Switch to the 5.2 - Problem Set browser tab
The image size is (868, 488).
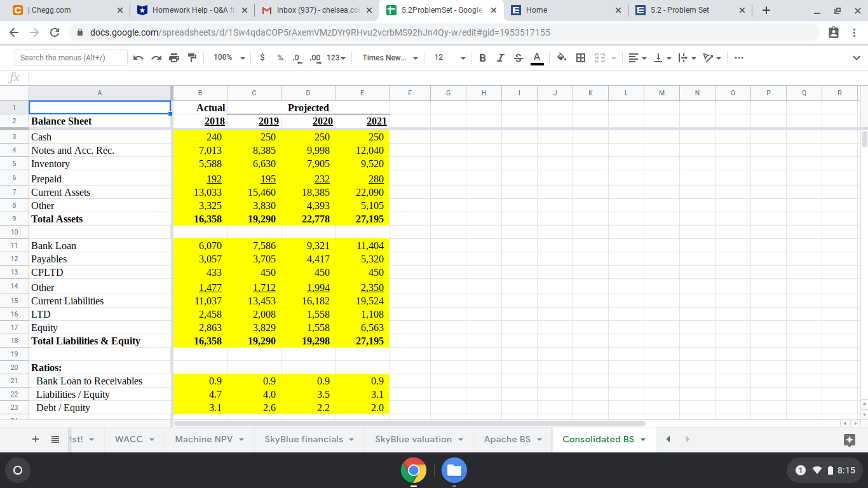coord(691,10)
